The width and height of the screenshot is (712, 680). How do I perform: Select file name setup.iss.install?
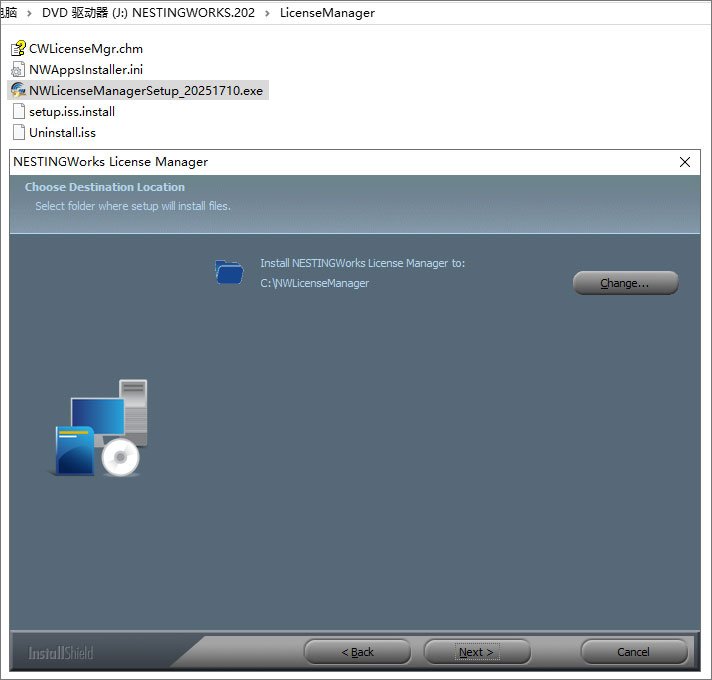click(x=72, y=112)
